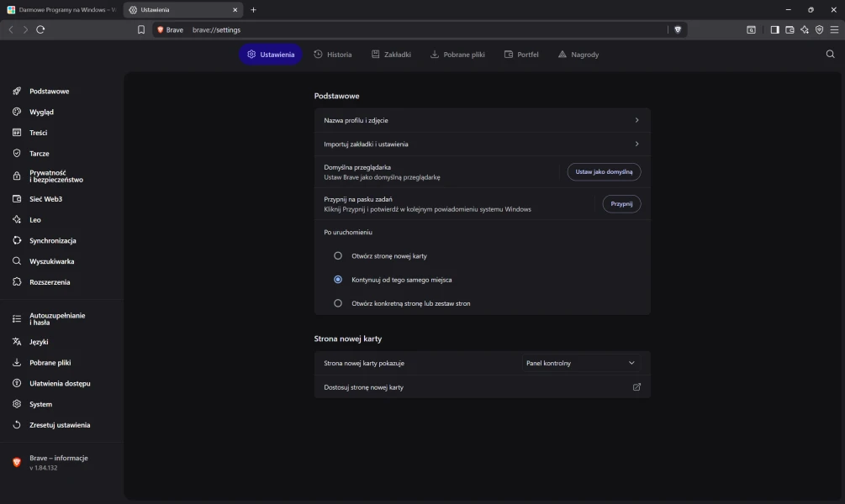Screen dimensions: 845x504
Task: Expand 'Importuj zakładki i ustawienia' row
Action: tap(482, 144)
